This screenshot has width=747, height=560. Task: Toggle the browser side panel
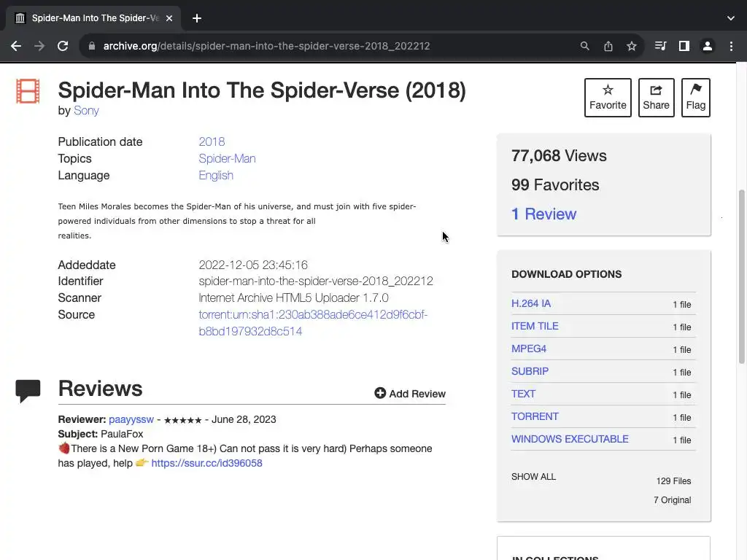coord(684,46)
